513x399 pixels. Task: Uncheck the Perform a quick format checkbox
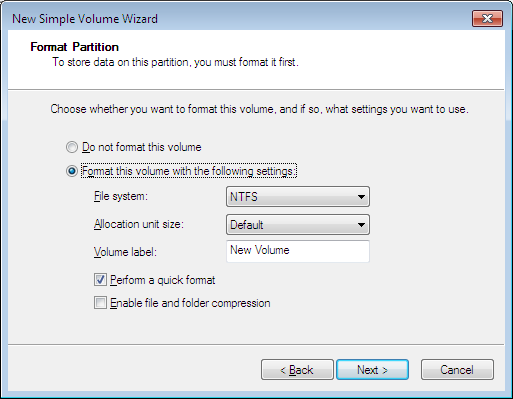[100, 280]
